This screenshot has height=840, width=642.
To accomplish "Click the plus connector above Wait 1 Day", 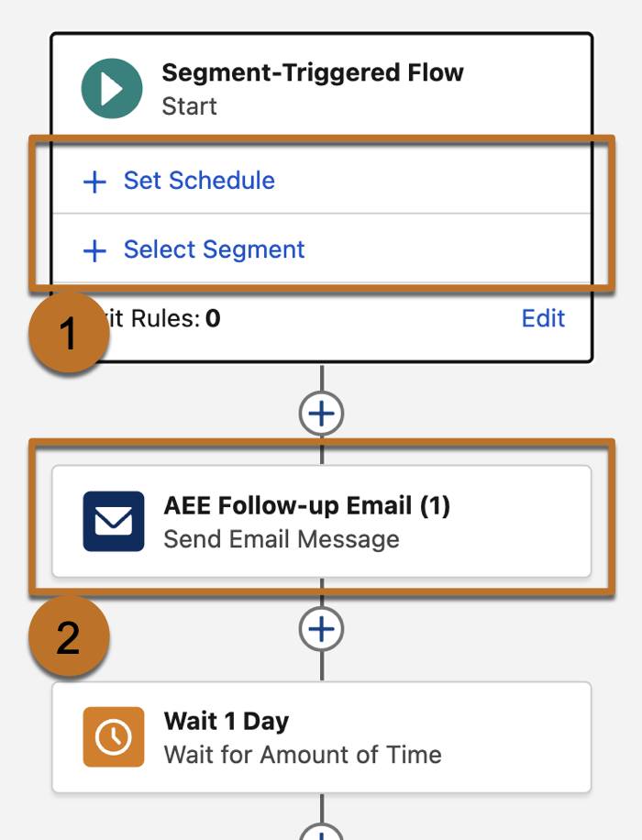I will (321, 629).
